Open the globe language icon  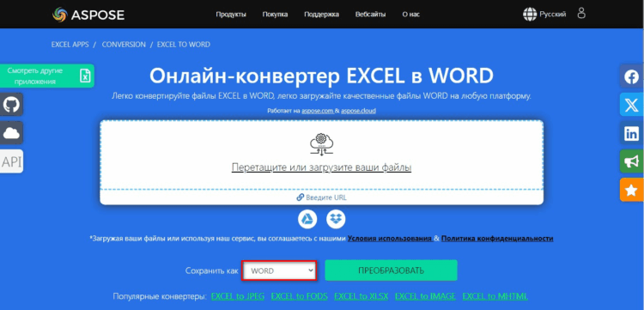pos(530,15)
